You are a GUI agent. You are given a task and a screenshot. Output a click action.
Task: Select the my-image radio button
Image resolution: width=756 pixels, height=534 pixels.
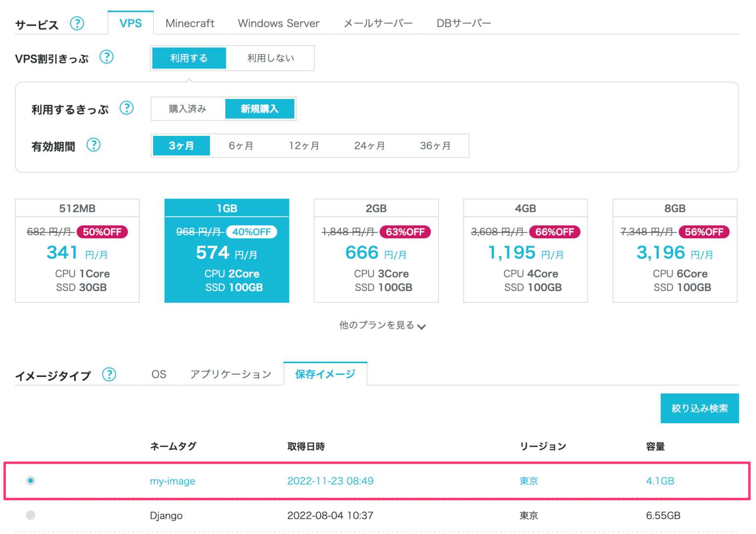[31, 480]
